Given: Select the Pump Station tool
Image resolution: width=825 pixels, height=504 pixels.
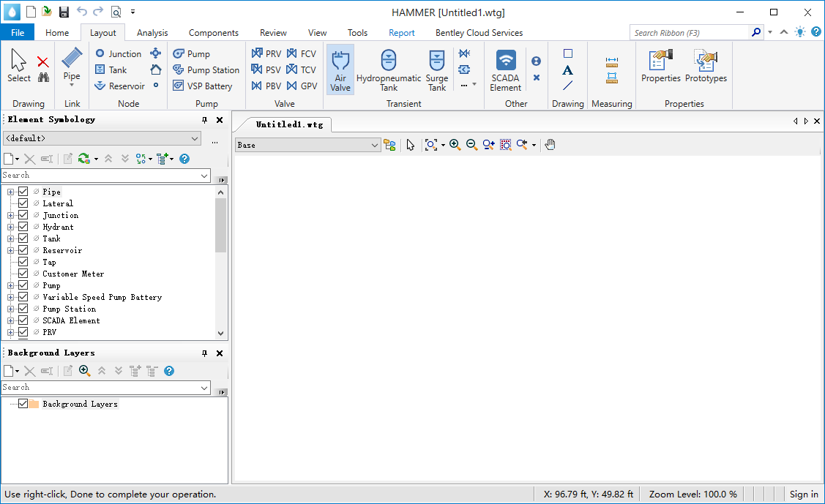Looking at the screenshot, I should pos(206,70).
